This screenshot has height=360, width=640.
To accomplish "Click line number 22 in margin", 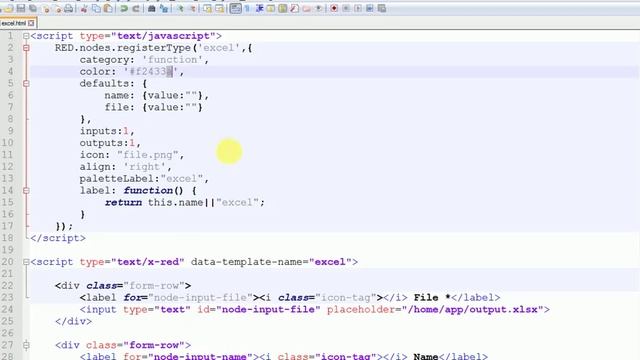I will [8, 285].
